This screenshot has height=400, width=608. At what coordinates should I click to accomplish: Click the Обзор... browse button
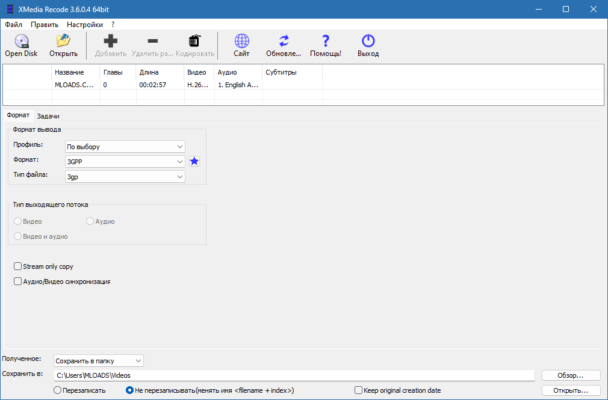pyautogui.click(x=571, y=375)
